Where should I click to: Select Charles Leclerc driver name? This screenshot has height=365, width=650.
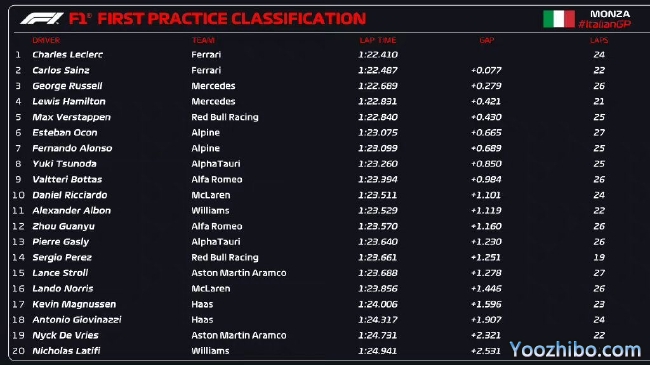68,55
